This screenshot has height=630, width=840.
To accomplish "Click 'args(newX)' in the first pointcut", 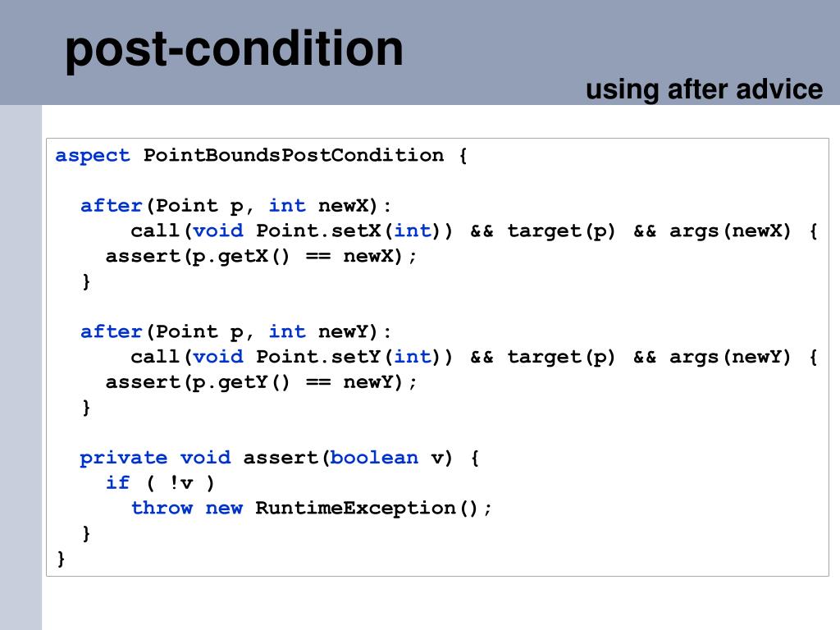I will (x=730, y=231).
